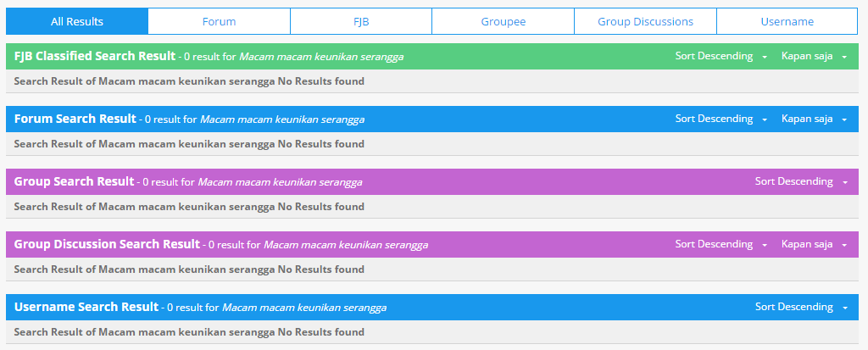
Task: Switch to the Groupee tab
Action: 504,21
